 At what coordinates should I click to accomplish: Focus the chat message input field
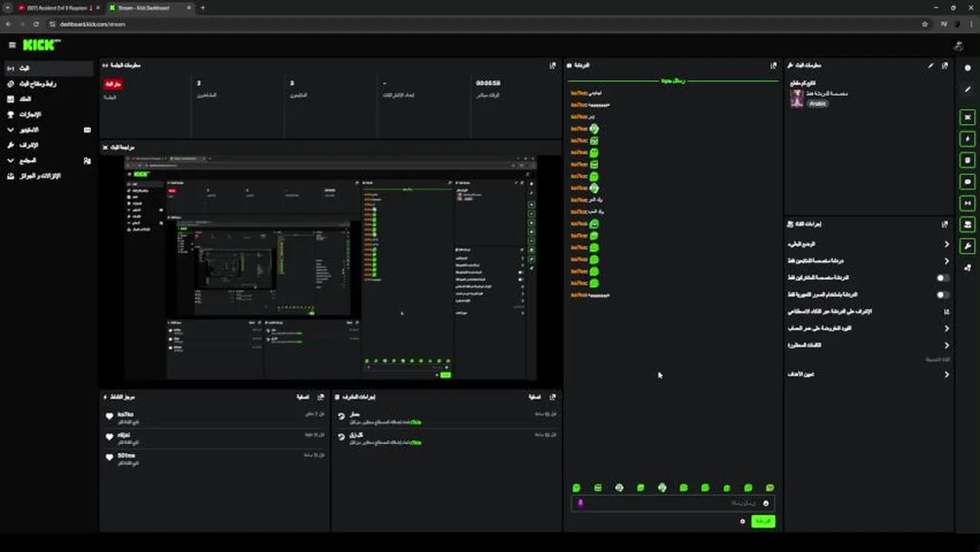coord(673,503)
